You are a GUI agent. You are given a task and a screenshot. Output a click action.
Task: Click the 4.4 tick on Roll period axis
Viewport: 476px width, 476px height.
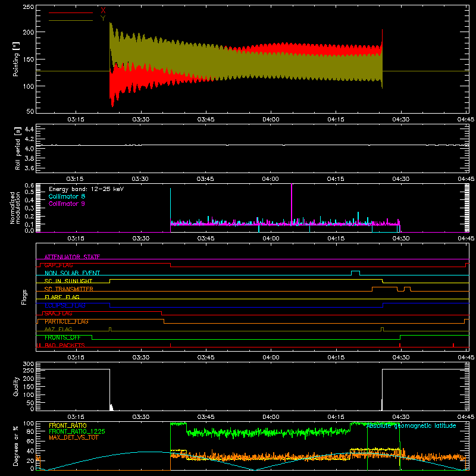click(x=29, y=129)
